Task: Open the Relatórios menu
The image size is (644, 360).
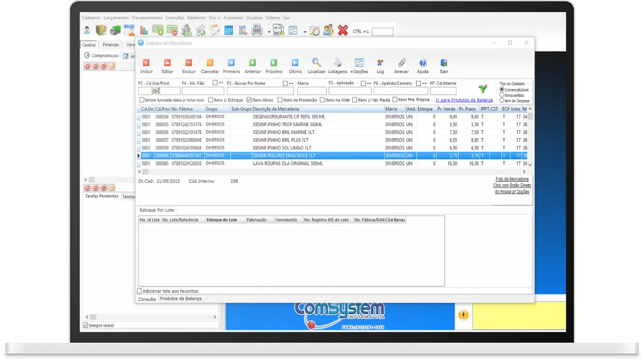Action: (196, 18)
